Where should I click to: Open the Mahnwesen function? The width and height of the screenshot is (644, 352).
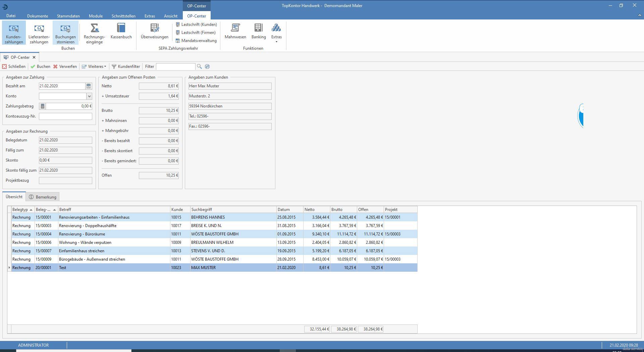[x=235, y=31]
